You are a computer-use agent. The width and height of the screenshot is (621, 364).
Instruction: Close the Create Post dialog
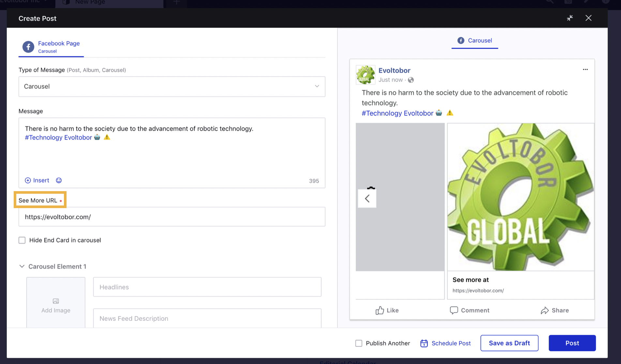click(588, 18)
